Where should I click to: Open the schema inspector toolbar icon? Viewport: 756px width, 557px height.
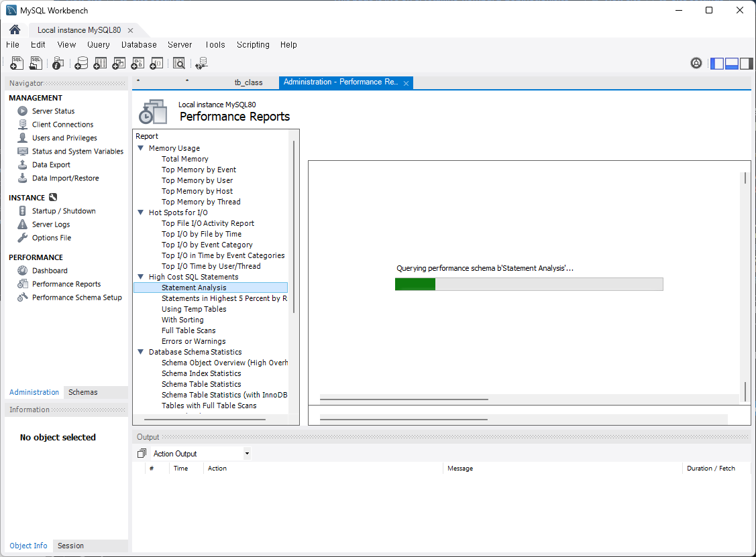[x=58, y=63]
